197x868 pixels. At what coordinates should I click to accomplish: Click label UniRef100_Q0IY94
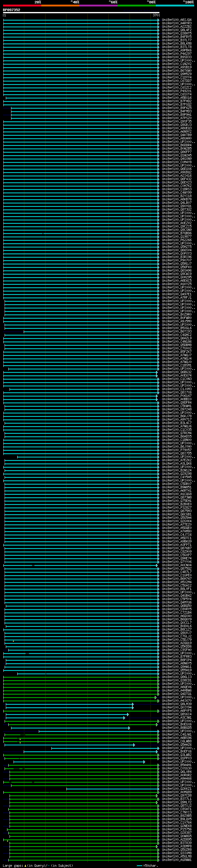[x=177, y=707]
